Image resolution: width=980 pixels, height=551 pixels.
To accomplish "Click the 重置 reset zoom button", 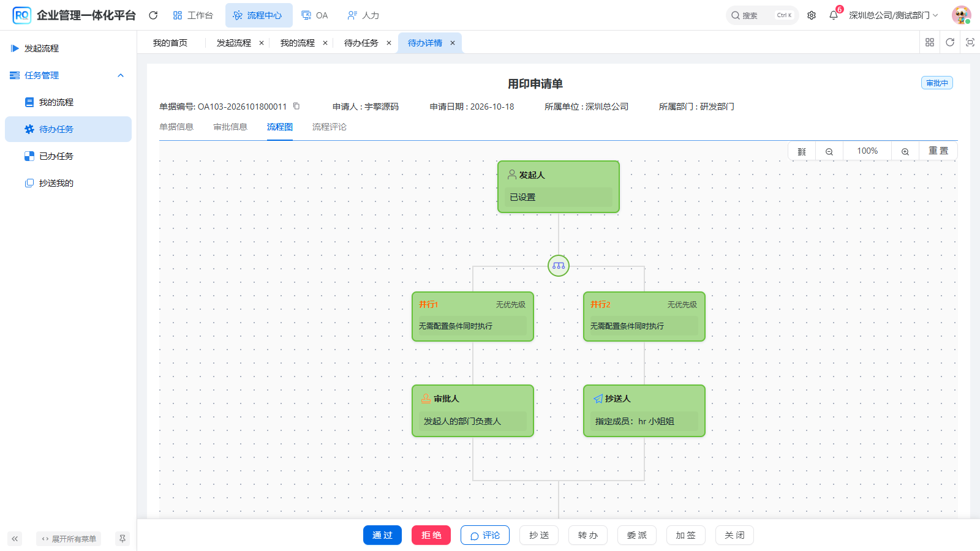I will click(x=938, y=151).
